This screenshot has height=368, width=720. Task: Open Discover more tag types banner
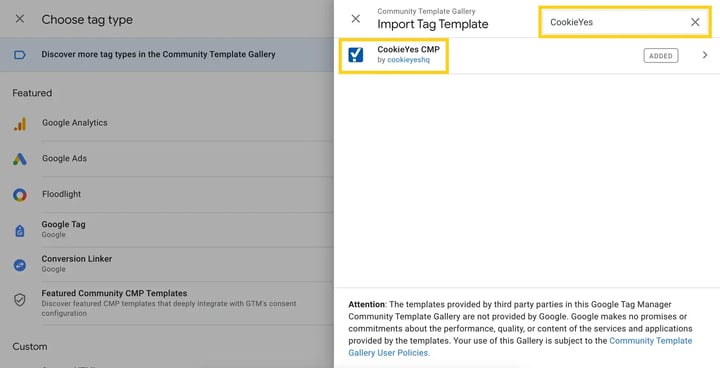pyautogui.click(x=167, y=55)
